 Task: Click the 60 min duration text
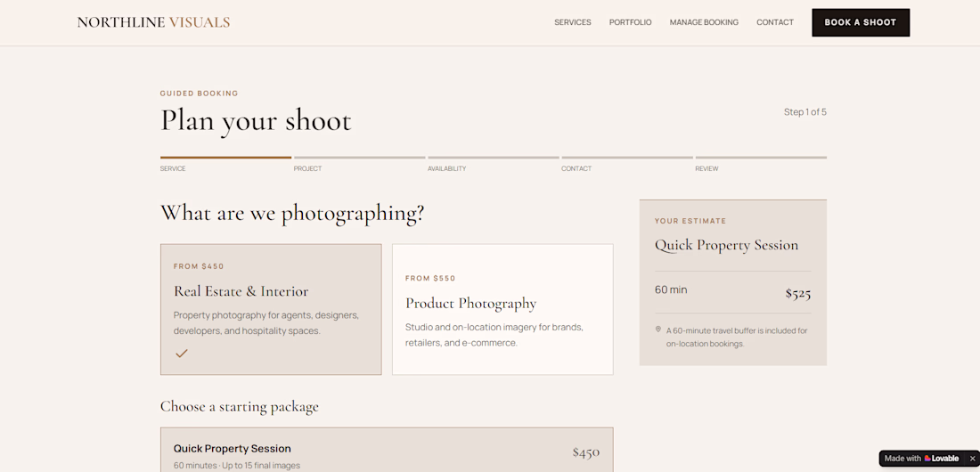[x=671, y=289]
